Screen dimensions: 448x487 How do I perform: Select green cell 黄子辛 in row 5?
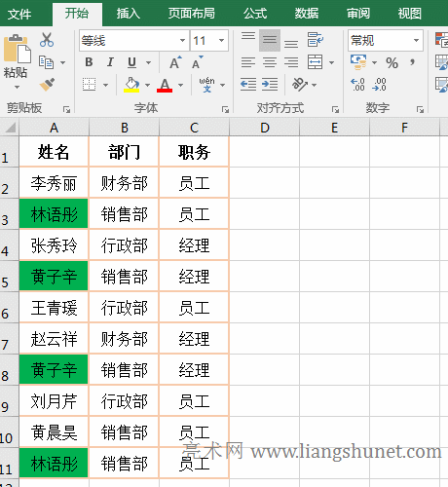click(x=54, y=276)
